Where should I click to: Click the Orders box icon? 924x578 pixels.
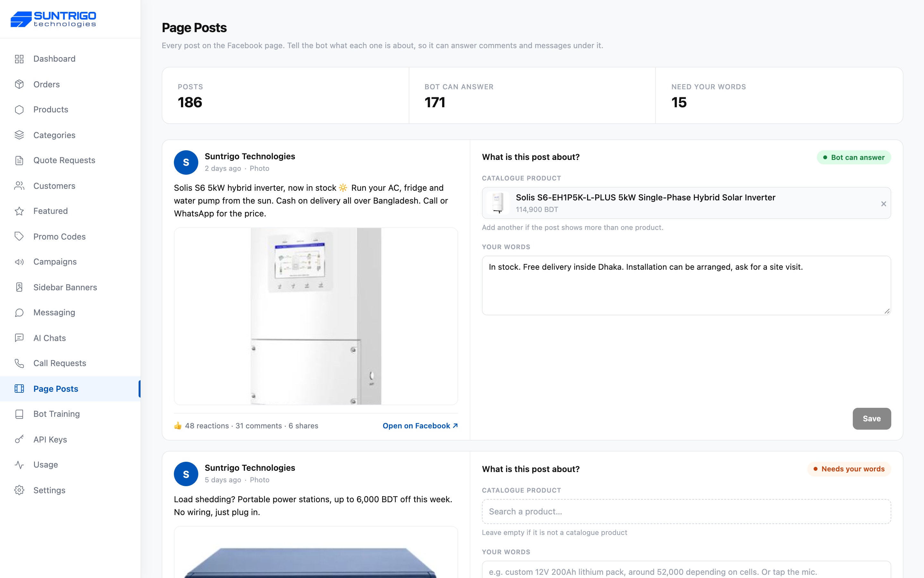click(19, 84)
